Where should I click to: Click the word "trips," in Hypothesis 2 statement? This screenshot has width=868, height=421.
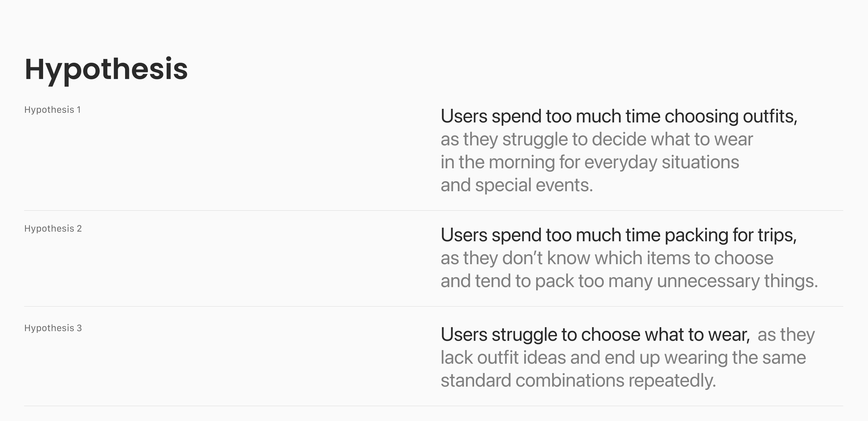[x=777, y=235]
